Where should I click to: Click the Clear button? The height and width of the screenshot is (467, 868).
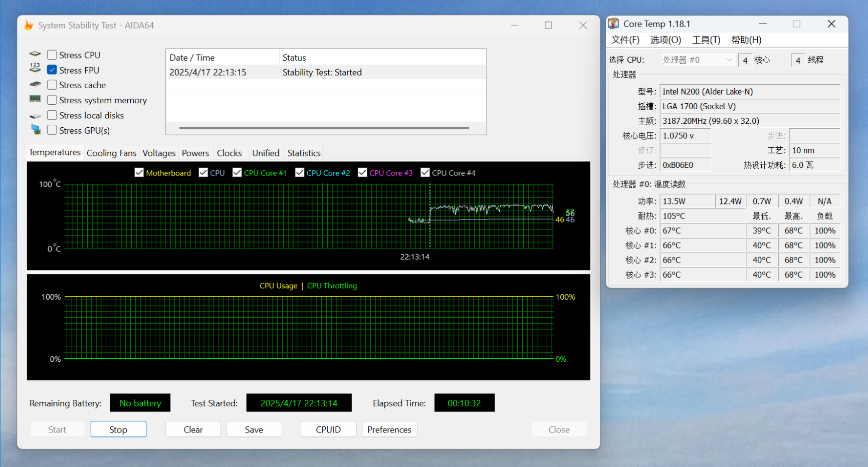click(193, 429)
